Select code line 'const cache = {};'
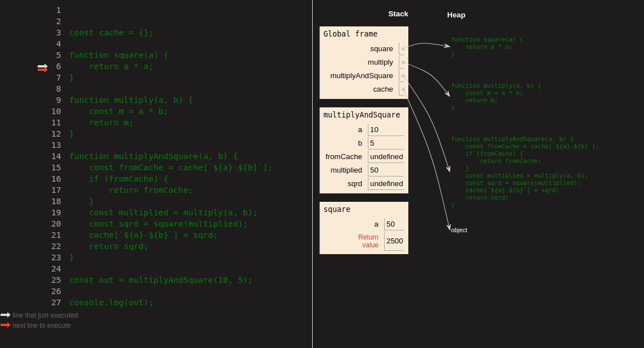 click(x=111, y=33)
